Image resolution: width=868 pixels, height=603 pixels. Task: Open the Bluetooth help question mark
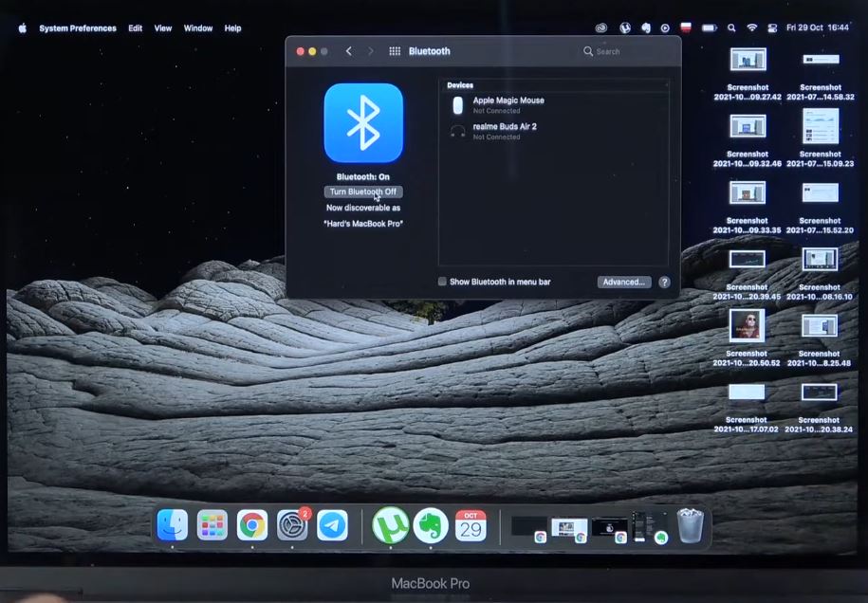(x=664, y=283)
